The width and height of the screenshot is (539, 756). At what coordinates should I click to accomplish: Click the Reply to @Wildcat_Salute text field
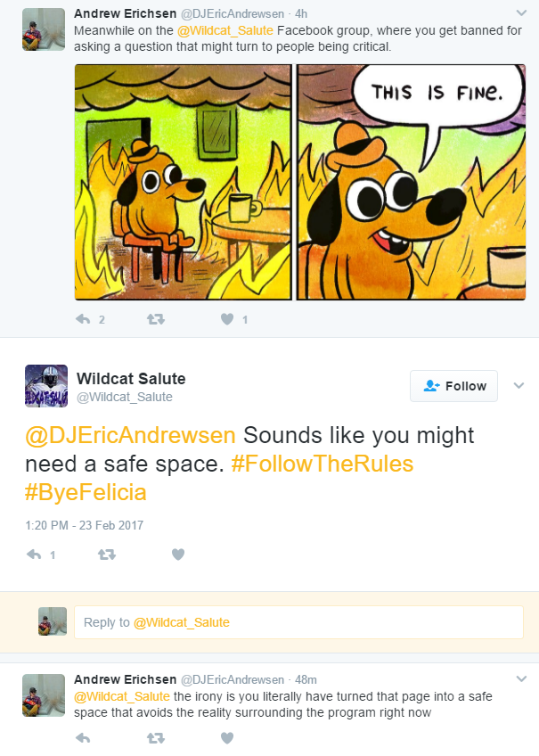click(x=298, y=622)
